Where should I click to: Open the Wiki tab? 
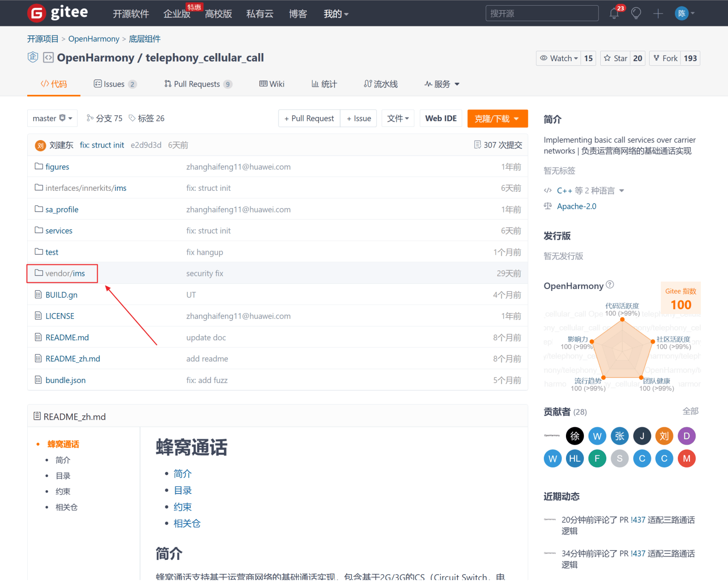click(272, 84)
